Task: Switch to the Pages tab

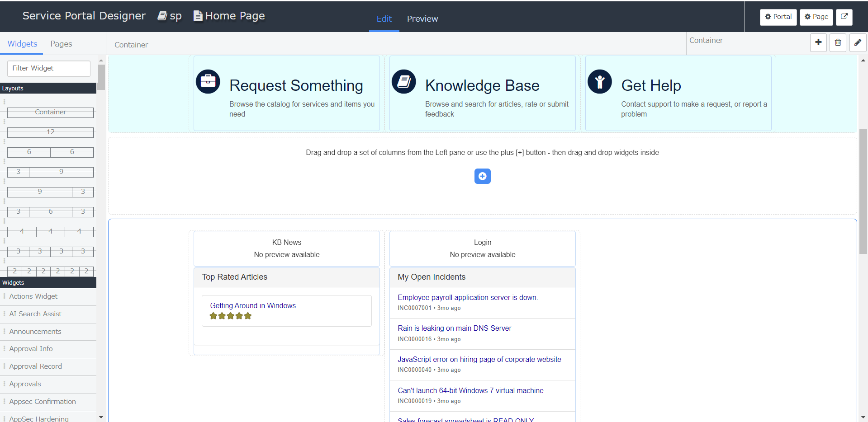Action: point(61,43)
